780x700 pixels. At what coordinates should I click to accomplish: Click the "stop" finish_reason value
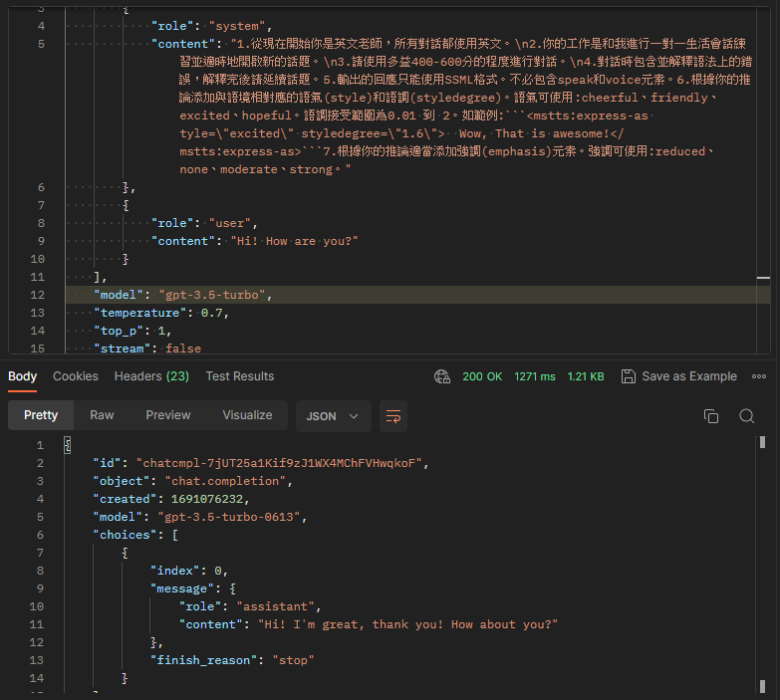tap(293, 660)
